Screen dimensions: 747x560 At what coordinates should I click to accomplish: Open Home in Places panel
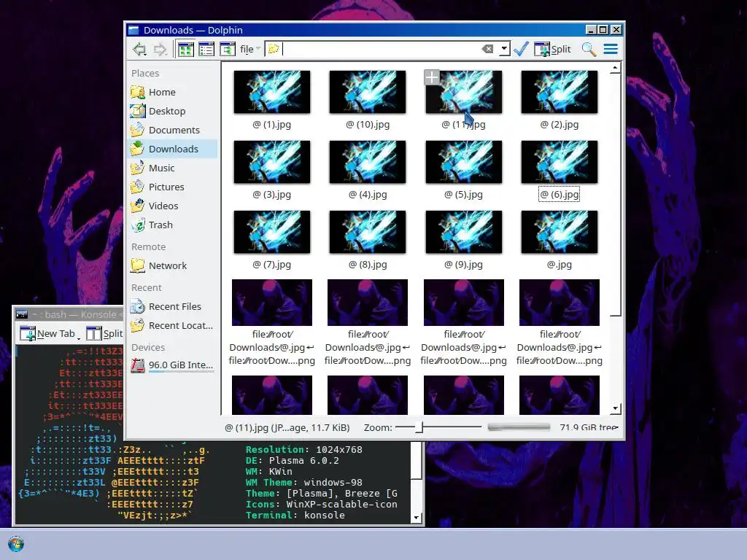(173, 92)
